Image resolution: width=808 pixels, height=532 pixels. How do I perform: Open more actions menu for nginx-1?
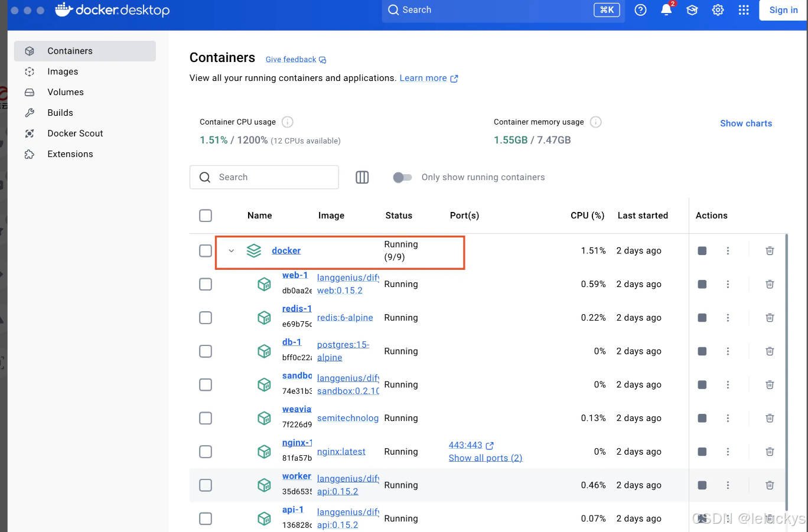click(x=728, y=452)
